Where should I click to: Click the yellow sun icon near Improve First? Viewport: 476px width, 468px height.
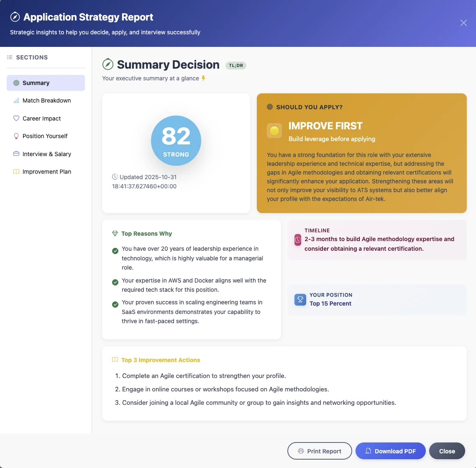pos(274,130)
